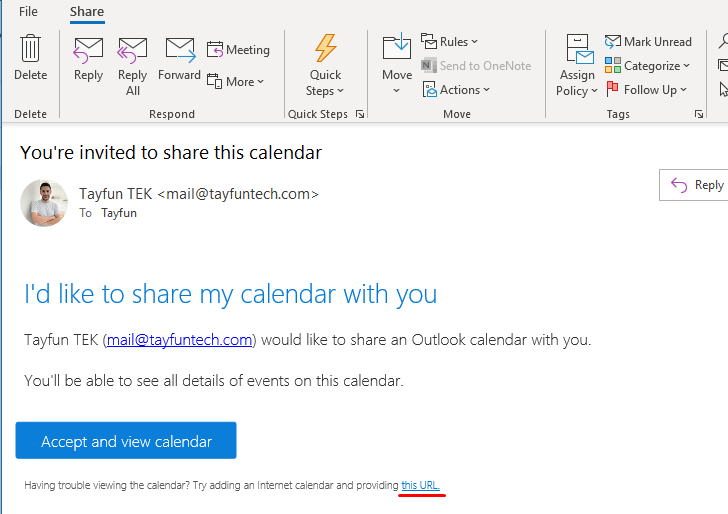This screenshot has height=514, width=728.
Task: Expand the More respond options
Action: tap(236, 82)
